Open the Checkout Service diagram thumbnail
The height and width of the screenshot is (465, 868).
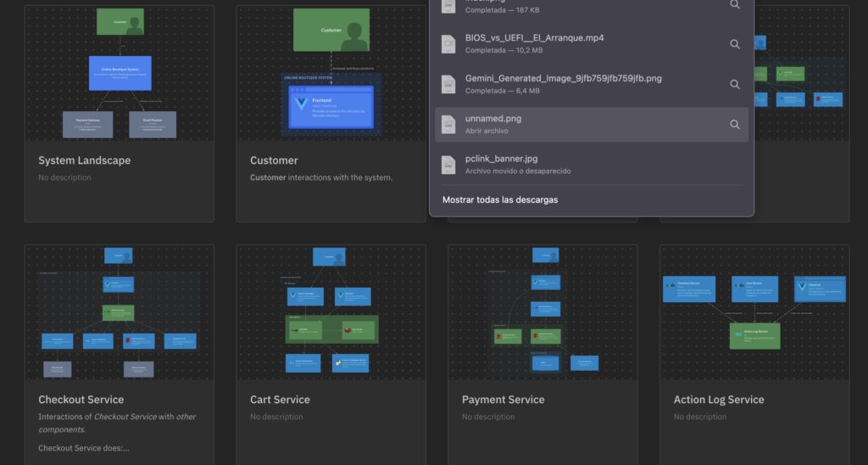[120, 312]
